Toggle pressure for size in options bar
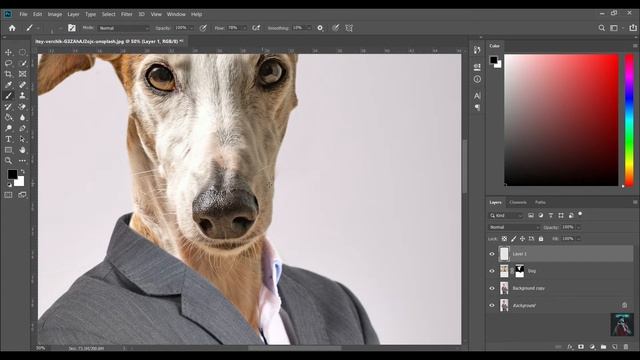 [336, 28]
